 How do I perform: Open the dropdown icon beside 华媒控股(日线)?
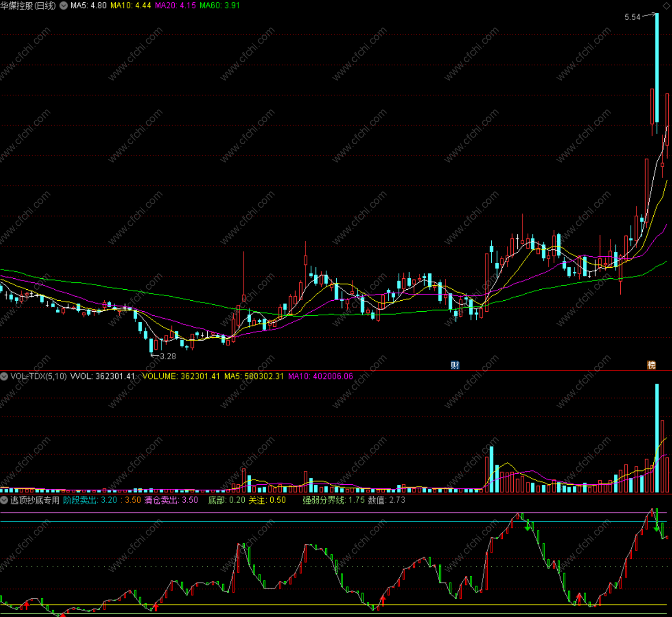[64, 6]
